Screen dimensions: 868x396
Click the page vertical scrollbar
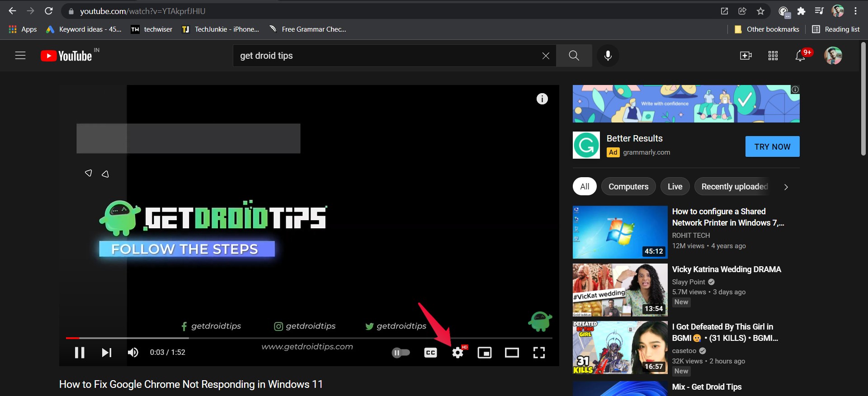pyautogui.click(x=863, y=99)
